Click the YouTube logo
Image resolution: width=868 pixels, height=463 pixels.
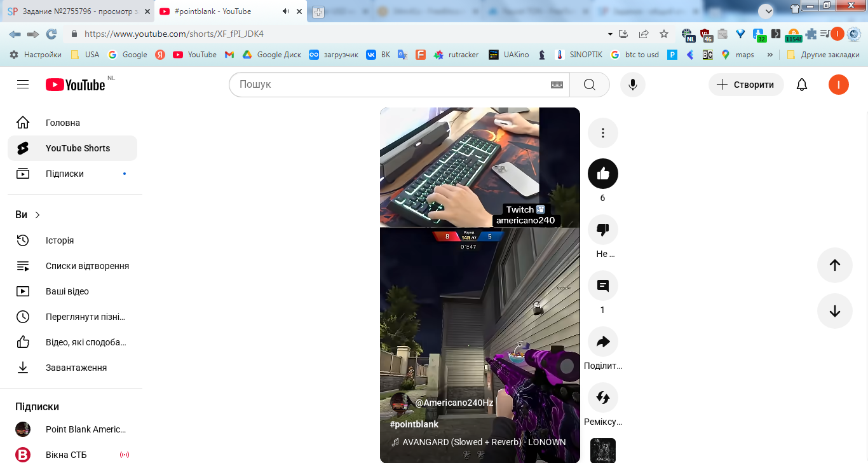click(76, 85)
